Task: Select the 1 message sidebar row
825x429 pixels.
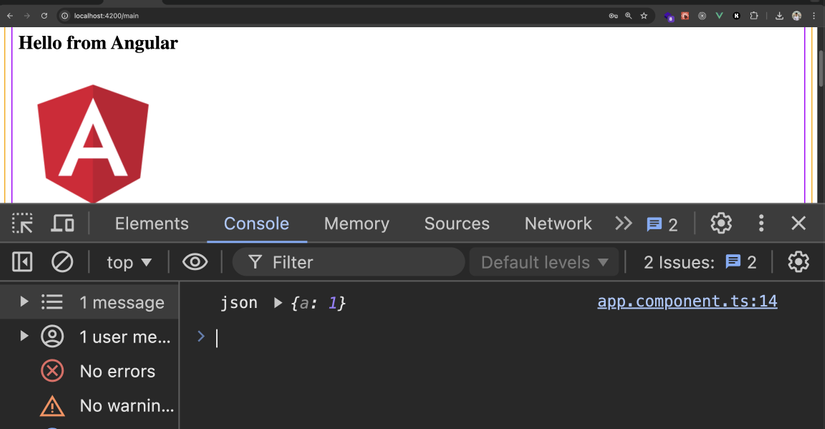Action: [x=89, y=302]
